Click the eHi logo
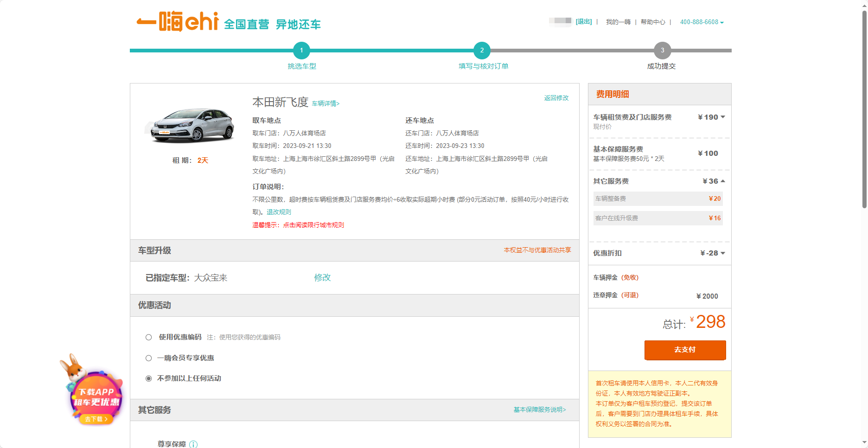The width and height of the screenshot is (868, 448). point(177,22)
